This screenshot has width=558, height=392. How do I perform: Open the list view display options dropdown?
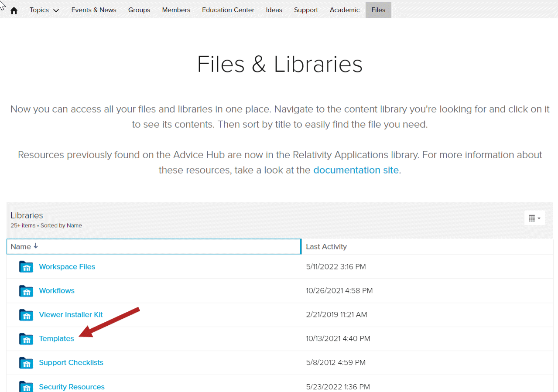coord(534,218)
